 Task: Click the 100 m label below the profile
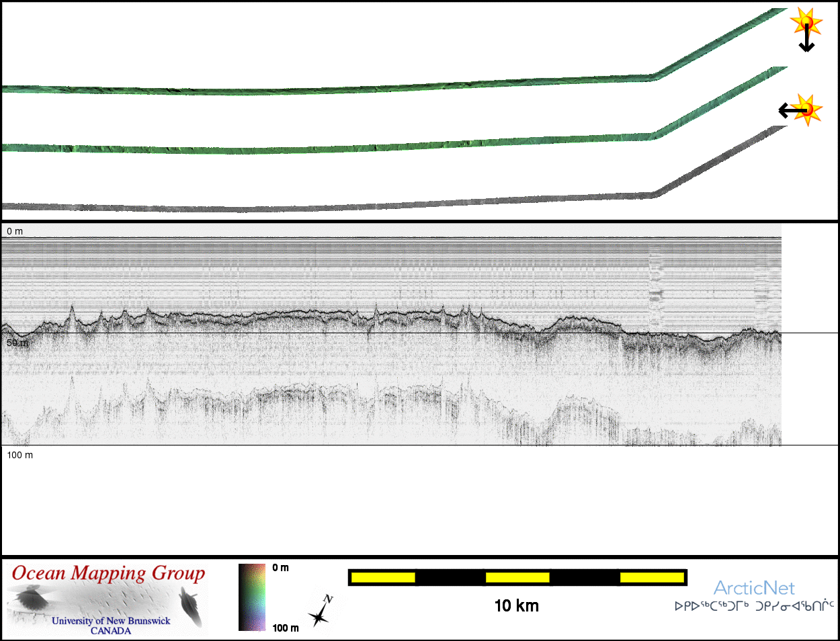coord(19,456)
